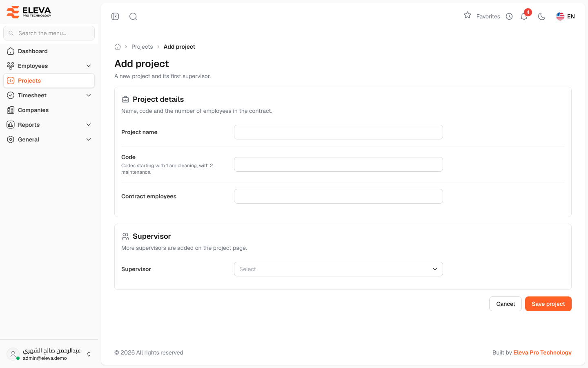Click the Timesheet check-circle icon
This screenshot has width=588, height=368.
(x=11, y=95)
